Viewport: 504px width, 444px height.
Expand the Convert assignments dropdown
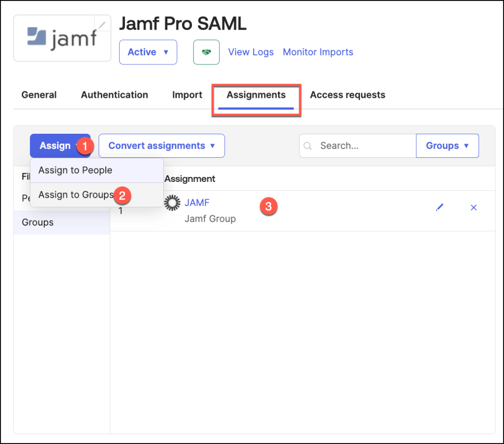[161, 146]
